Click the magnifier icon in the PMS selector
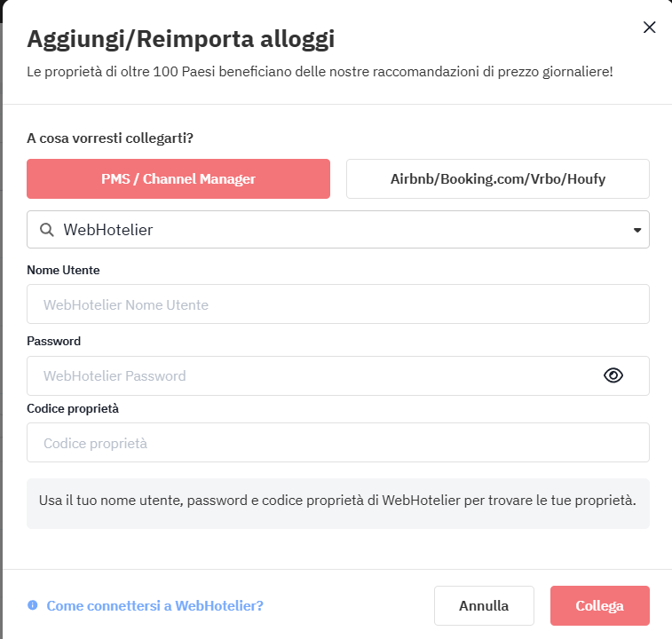 tap(47, 230)
